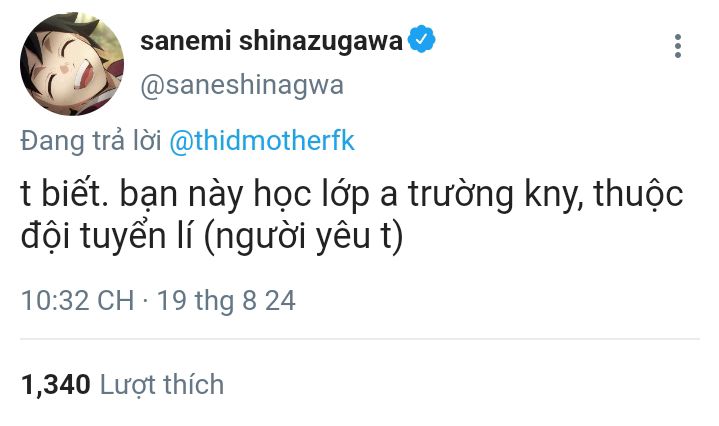Click the dot separator between time and date
This screenshot has width=719, height=426.
point(146,300)
